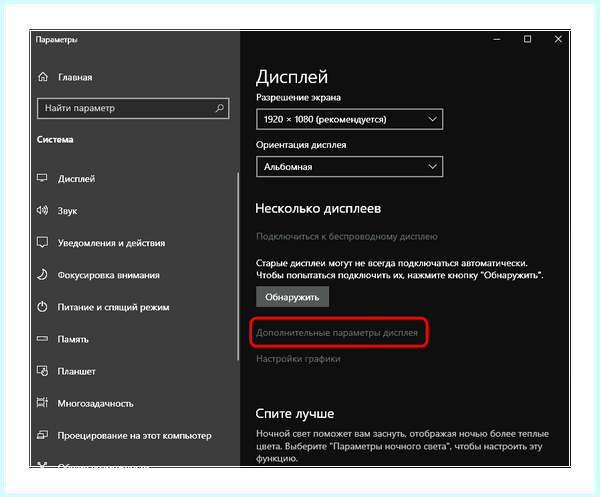The width and height of the screenshot is (600, 497).
Task: Open the Планшет section
Action: [x=77, y=372]
